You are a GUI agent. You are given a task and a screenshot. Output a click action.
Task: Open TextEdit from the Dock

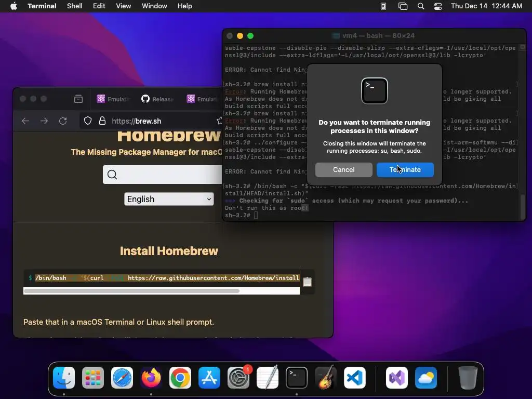click(x=268, y=378)
